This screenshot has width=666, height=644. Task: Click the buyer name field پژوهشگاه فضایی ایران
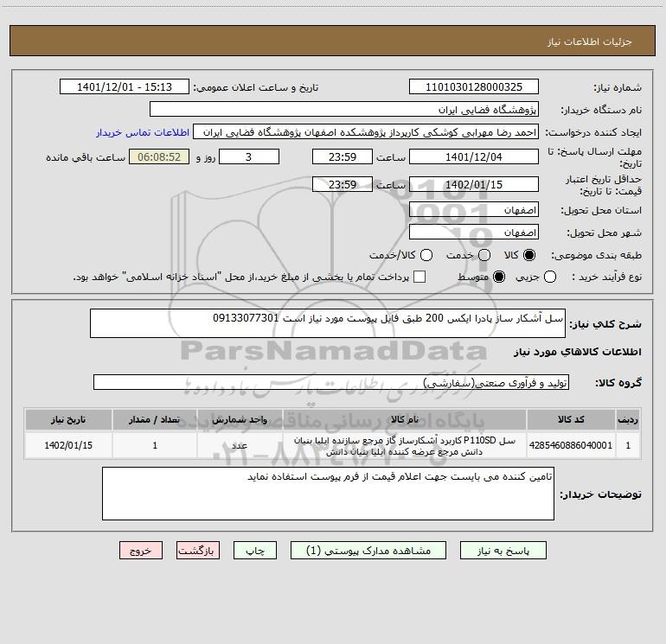344,110
